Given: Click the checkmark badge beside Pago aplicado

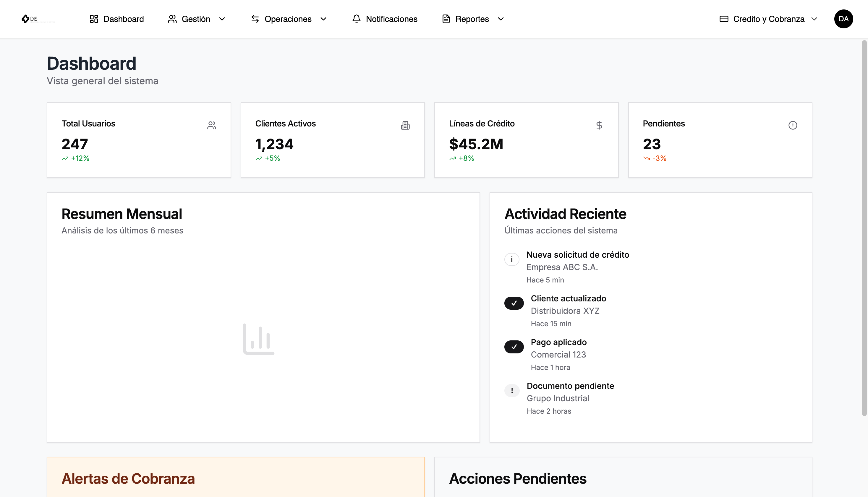Looking at the screenshot, I should coord(514,347).
